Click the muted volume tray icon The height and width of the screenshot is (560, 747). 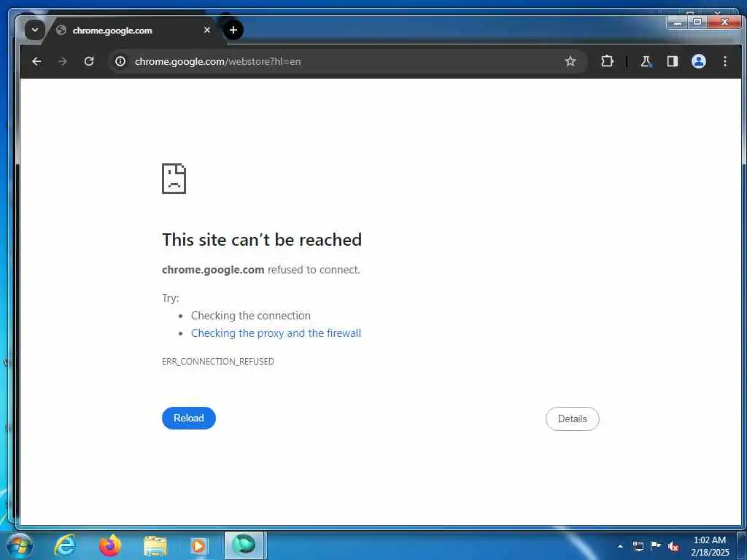pyautogui.click(x=673, y=546)
